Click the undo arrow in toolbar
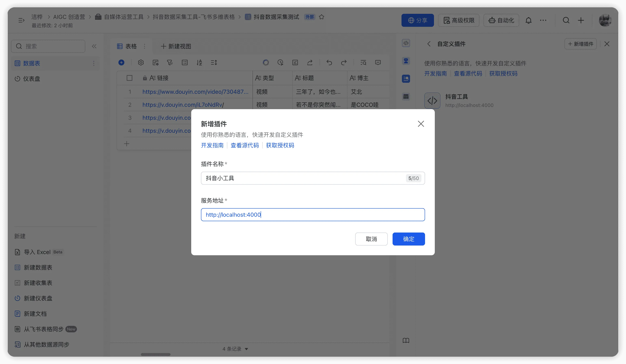The height and width of the screenshot is (364, 626). 329,62
